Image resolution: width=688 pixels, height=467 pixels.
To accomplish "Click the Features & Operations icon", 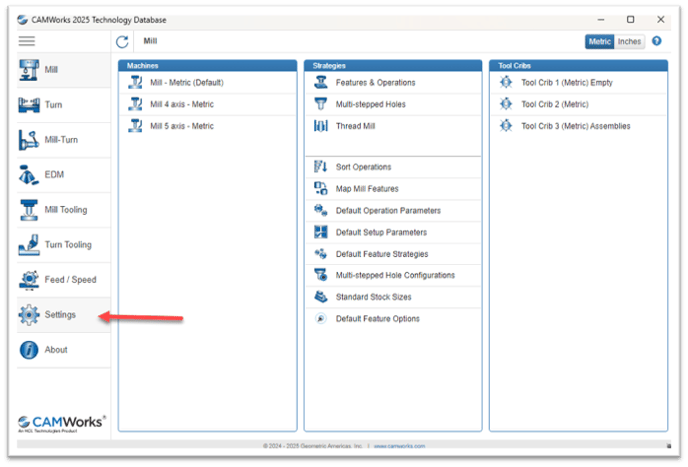I will (x=321, y=83).
